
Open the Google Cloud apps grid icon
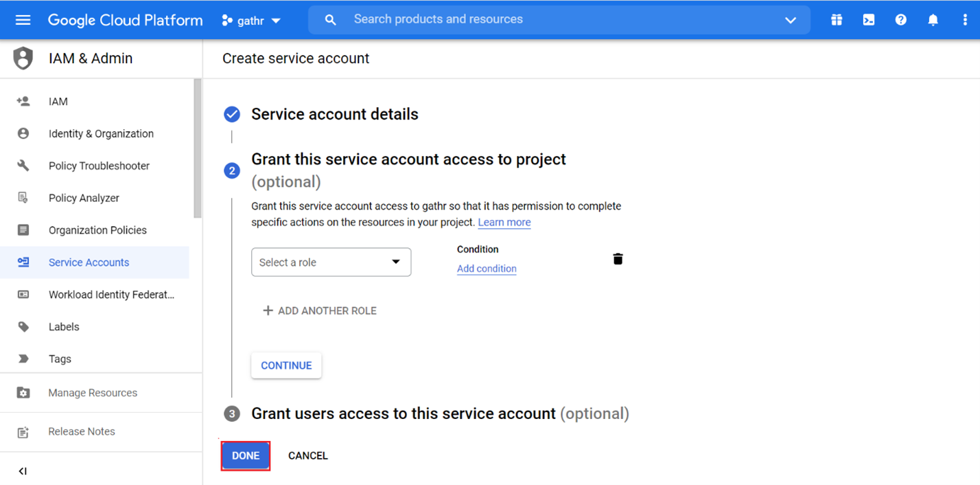pos(836,19)
